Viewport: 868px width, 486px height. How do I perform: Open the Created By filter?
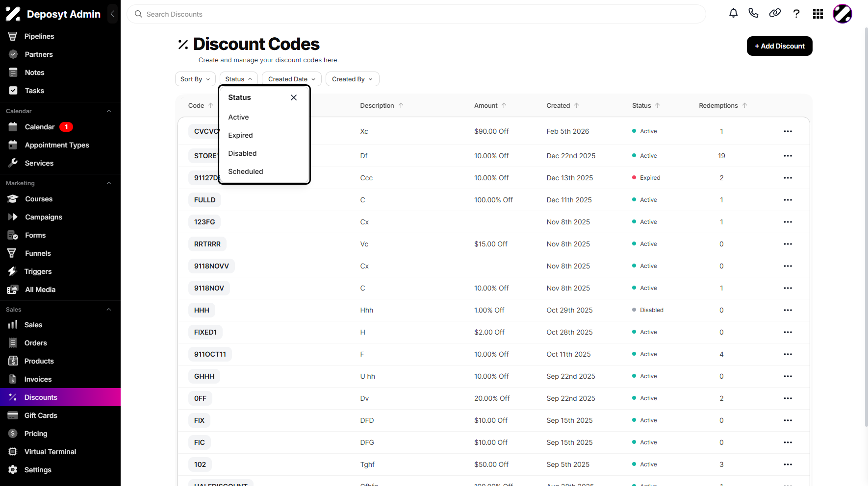click(x=353, y=79)
